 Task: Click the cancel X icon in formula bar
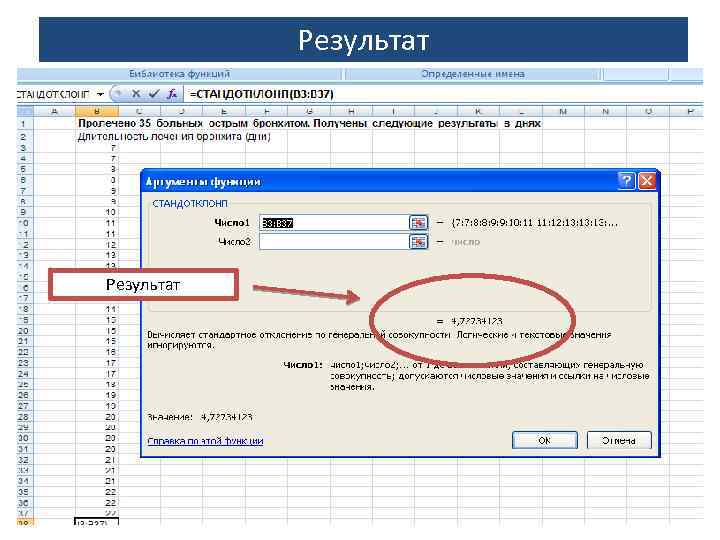[x=136, y=94]
